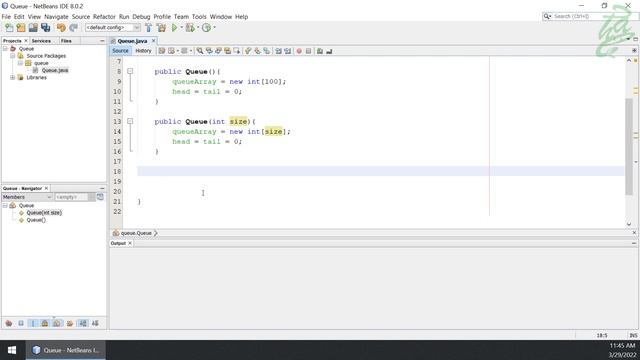
Task: Click the NetBeans taskbar button
Action: tap(66, 350)
